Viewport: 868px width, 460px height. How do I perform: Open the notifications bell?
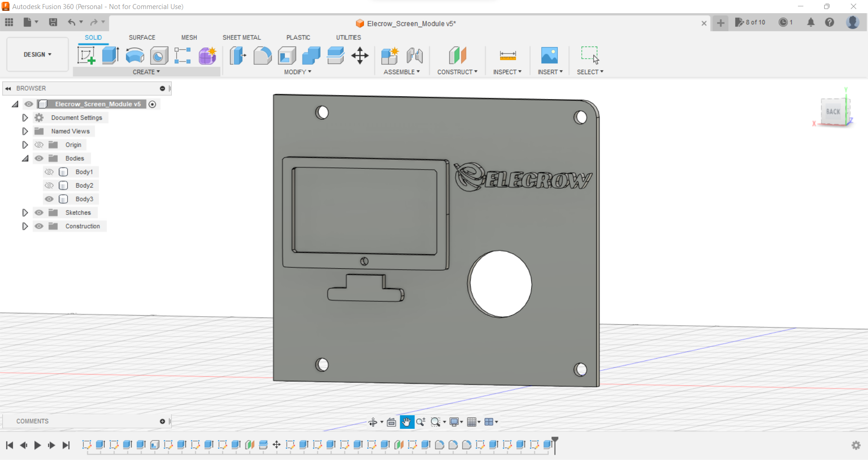point(811,22)
